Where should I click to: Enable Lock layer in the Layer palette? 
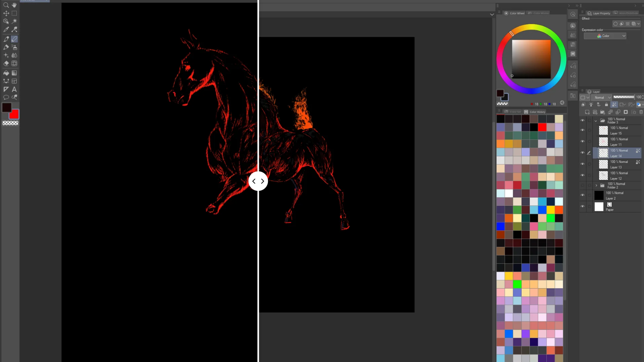(x=606, y=105)
